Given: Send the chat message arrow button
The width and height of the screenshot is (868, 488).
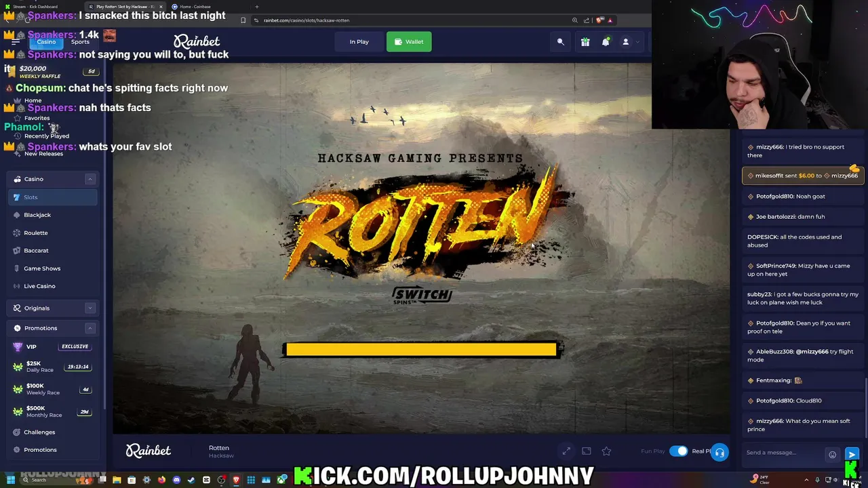Looking at the screenshot, I should click(x=852, y=454).
